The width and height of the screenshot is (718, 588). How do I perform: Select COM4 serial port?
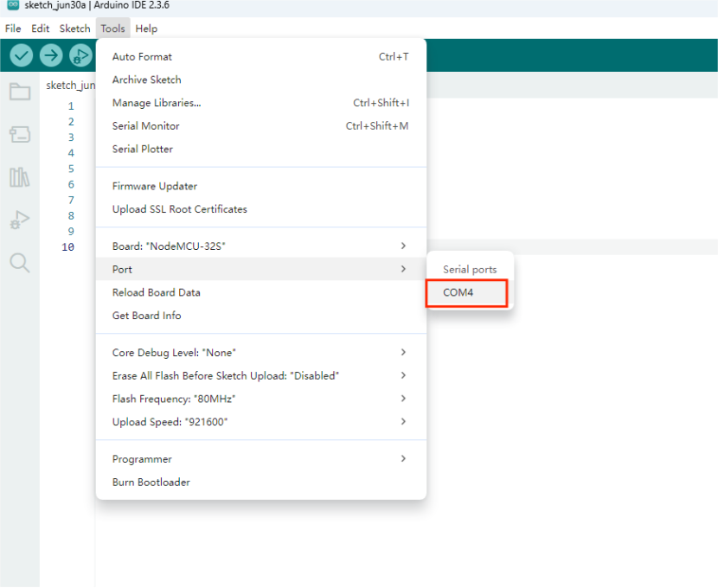[x=458, y=293]
